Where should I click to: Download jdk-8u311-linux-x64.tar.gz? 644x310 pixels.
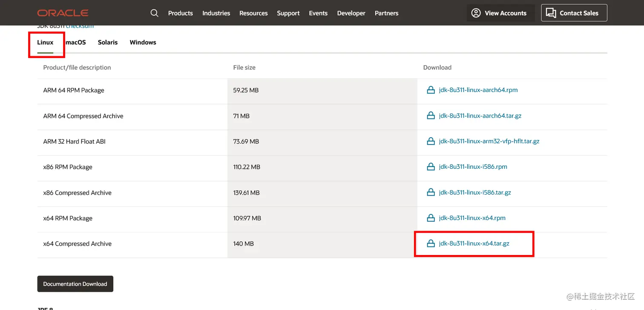(x=474, y=243)
